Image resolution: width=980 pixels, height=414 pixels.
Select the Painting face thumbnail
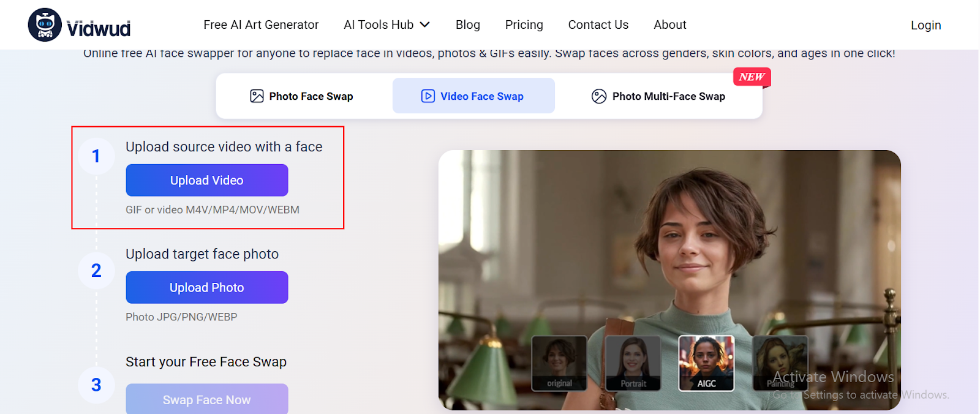[x=780, y=363]
